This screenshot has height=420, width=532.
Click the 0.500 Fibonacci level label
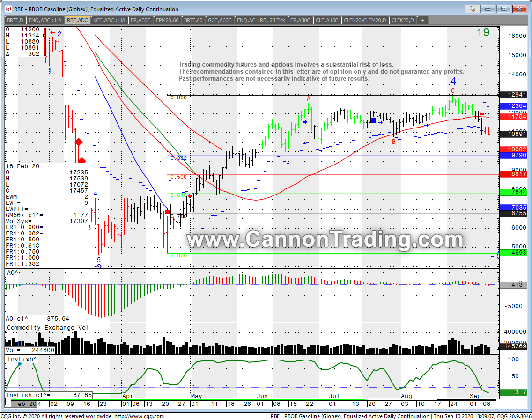pyautogui.click(x=178, y=177)
